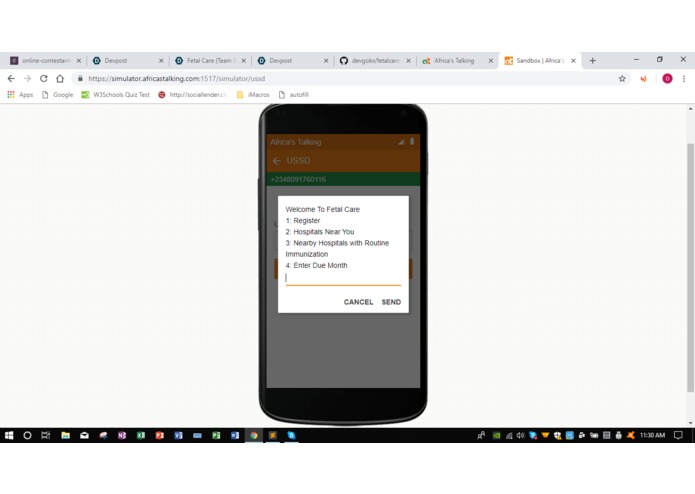Click the taskbar clock showing 11:30 AM

click(652, 435)
